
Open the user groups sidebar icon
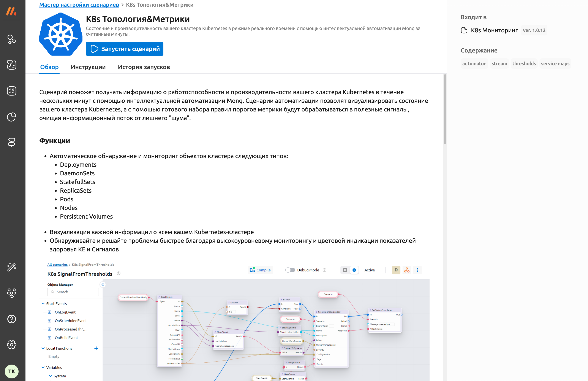coord(11,293)
